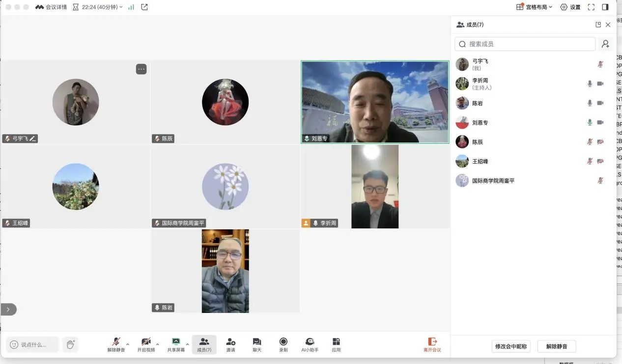Viewport: 622px width, 364px height.
Task: Click the 修改会中昵称 button
Action: (x=511, y=346)
